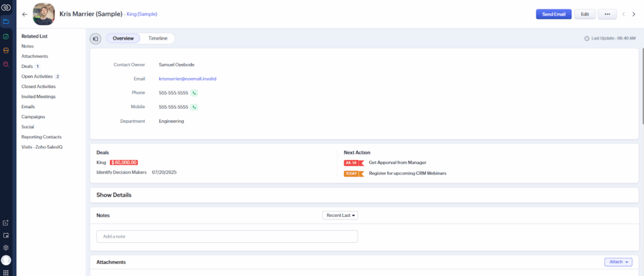Open the krismarrier email address link

tap(187, 79)
